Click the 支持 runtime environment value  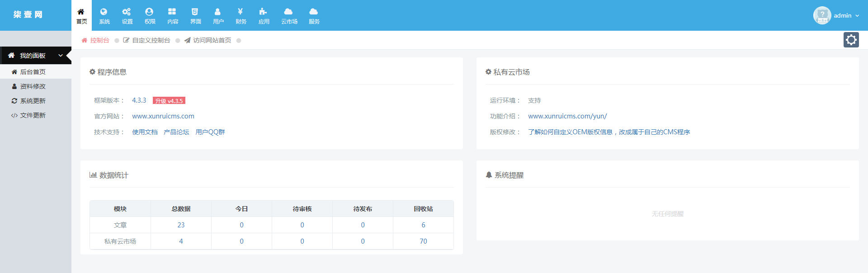tap(534, 100)
